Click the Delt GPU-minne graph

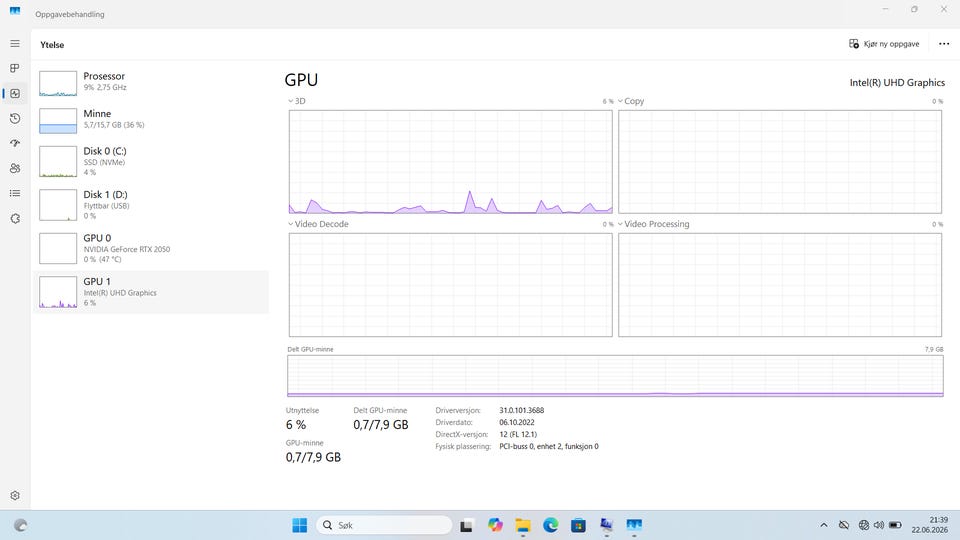(x=615, y=376)
